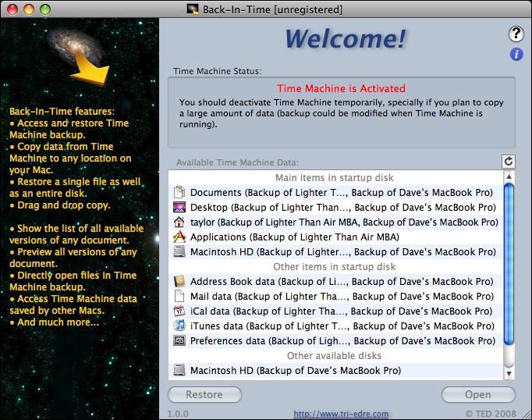Click the Documents folder icon
The height and width of the screenshot is (420, 532).
pyautogui.click(x=179, y=192)
